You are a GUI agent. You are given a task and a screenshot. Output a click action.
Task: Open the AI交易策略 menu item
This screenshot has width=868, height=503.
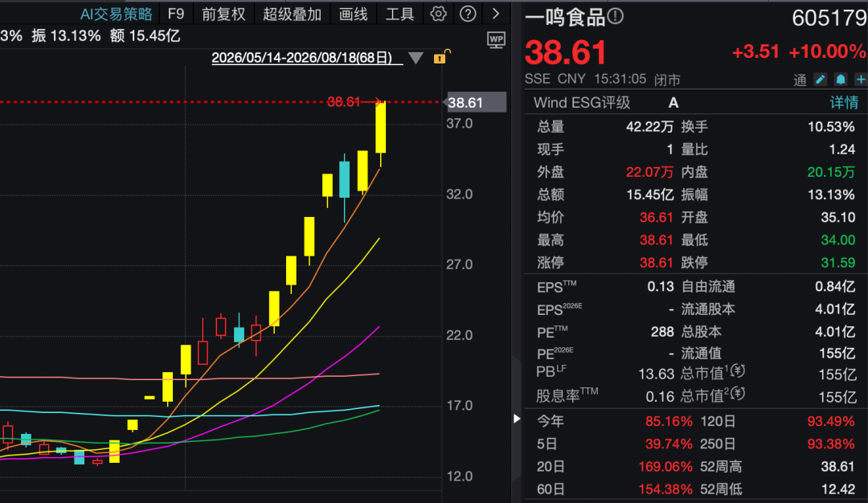tap(117, 14)
